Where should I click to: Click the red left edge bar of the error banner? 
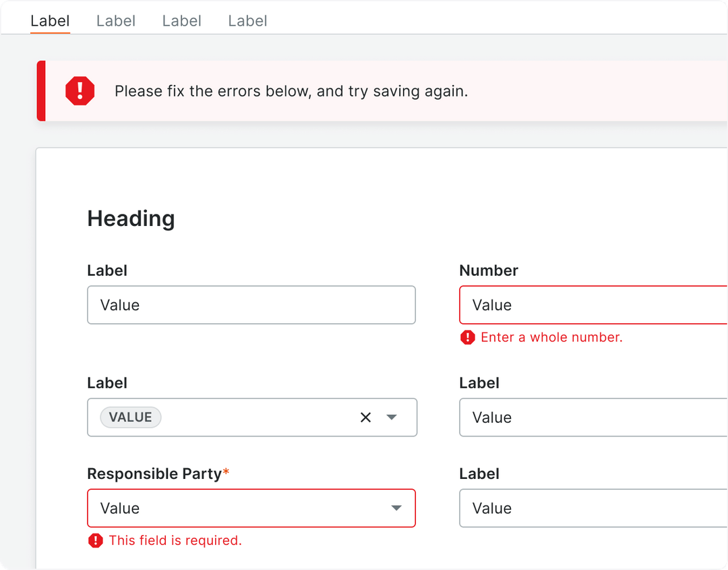(x=39, y=90)
